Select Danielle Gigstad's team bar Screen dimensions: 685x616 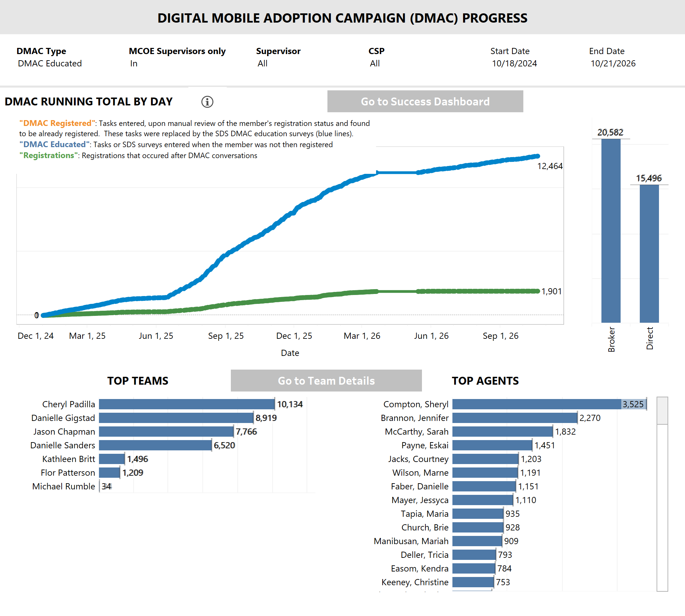176,418
